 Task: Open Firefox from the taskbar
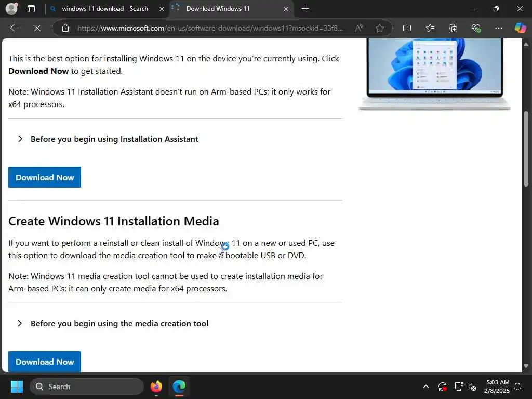(x=156, y=387)
